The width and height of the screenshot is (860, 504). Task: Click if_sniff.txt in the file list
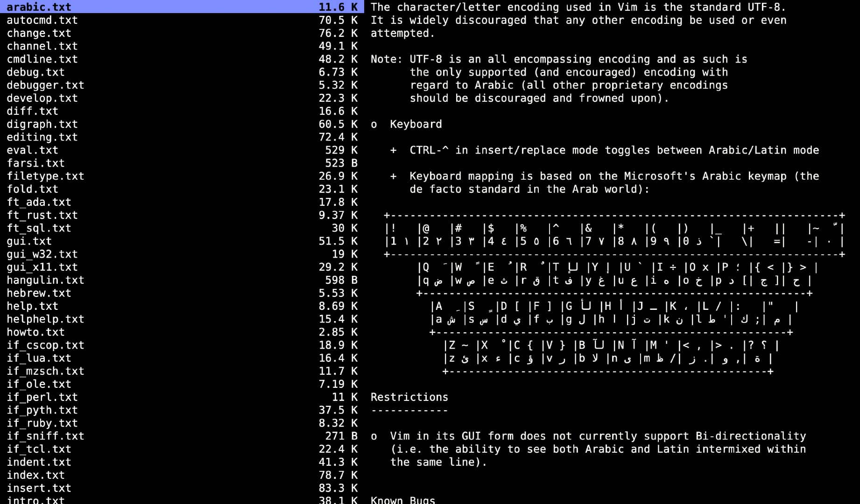(182, 436)
